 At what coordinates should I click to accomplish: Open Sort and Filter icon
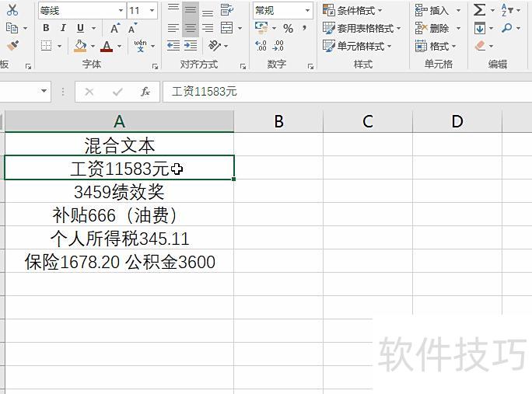coord(507,10)
